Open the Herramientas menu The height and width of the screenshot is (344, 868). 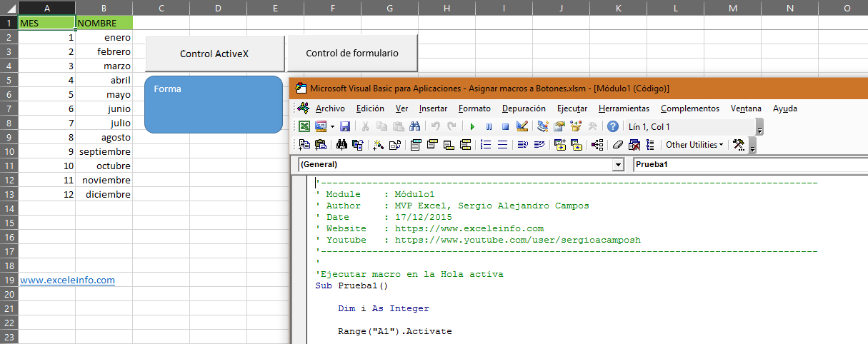coord(624,108)
